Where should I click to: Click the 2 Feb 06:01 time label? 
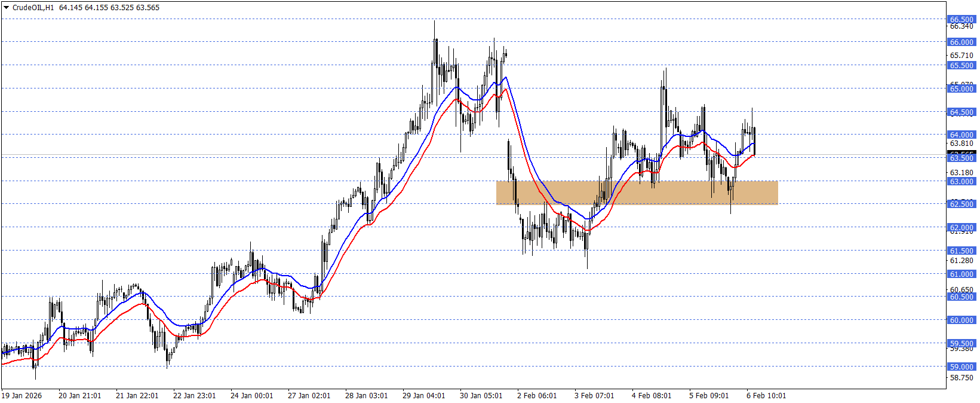pos(537,395)
